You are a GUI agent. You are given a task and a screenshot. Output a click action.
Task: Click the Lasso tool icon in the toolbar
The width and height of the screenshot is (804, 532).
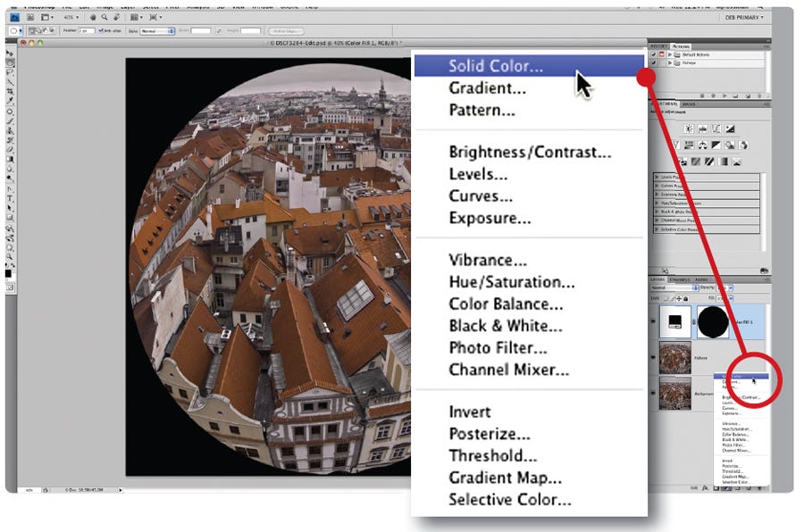[x=7, y=71]
